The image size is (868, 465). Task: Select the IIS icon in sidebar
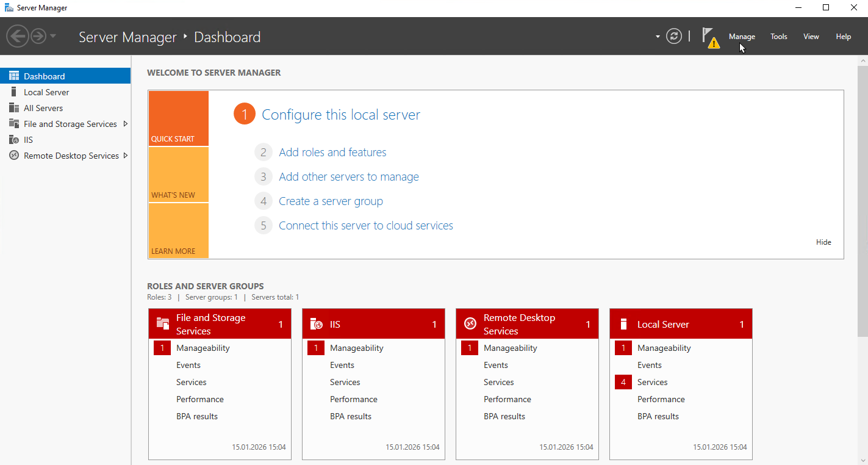coord(13,140)
